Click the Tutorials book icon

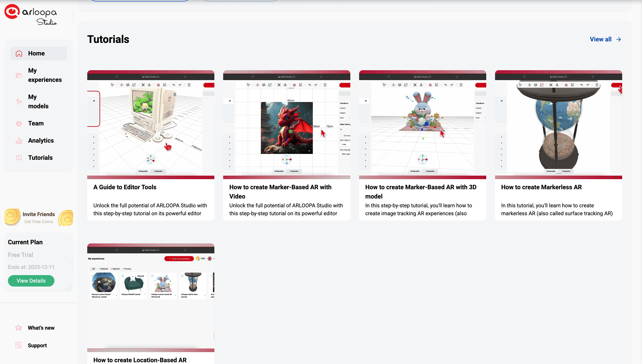19,158
